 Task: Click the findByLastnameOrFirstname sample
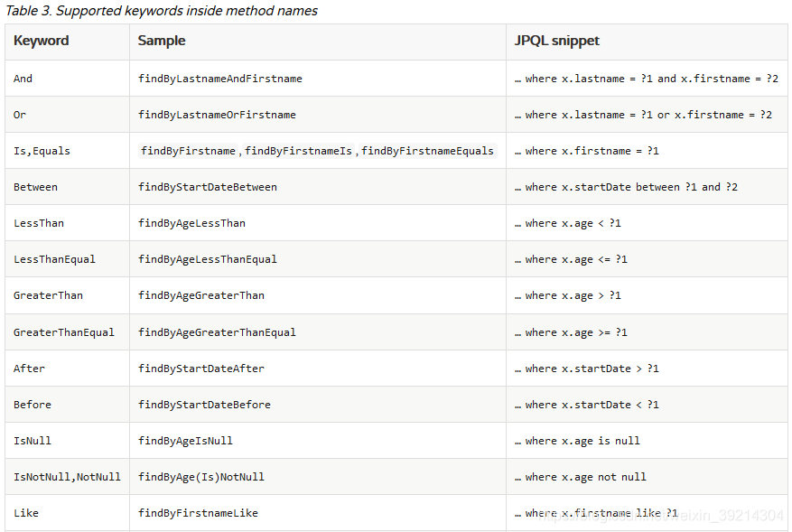click(217, 115)
